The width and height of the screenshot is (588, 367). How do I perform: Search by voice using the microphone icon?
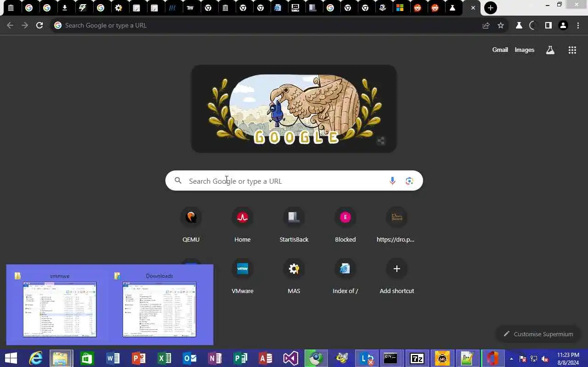point(392,181)
